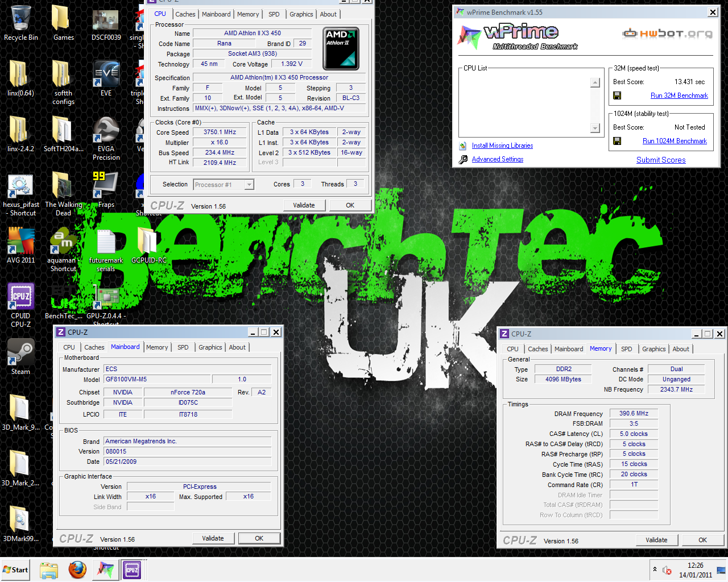Click save icon beside Run 32M Benchmark
The image size is (728, 582).
pos(617,95)
